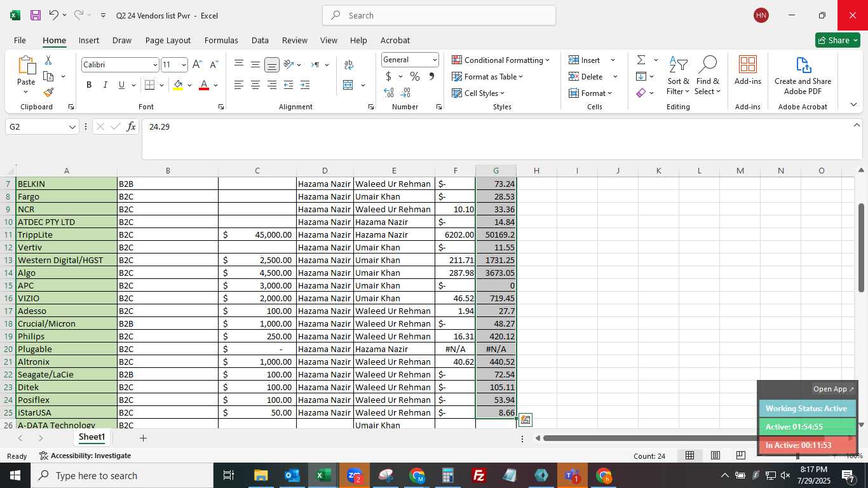Image resolution: width=868 pixels, height=488 pixels.
Task: Switch to the Insert tab
Action: click(x=89, y=40)
